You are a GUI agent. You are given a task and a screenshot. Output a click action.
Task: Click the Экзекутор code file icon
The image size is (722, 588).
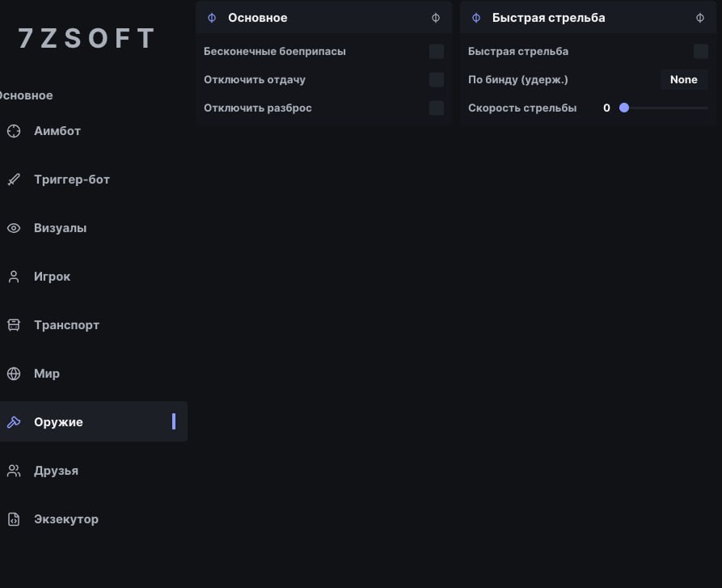coord(14,519)
